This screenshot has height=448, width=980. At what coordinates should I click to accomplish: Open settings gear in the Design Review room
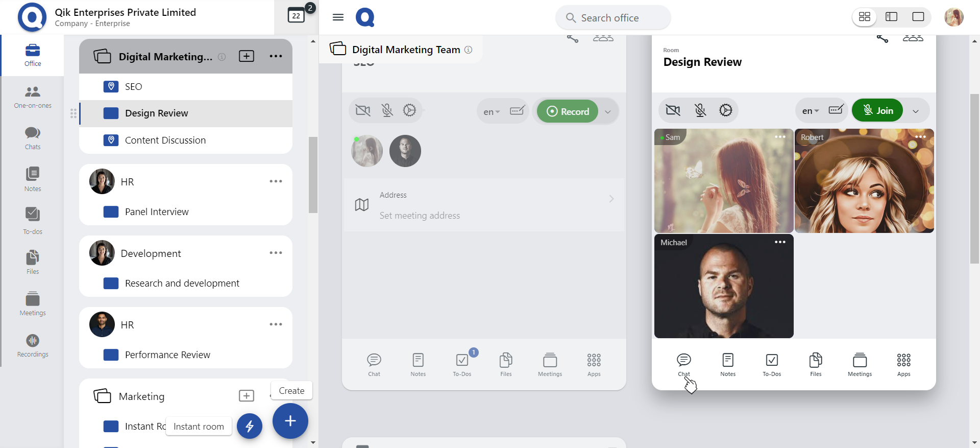tap(726, 110)
